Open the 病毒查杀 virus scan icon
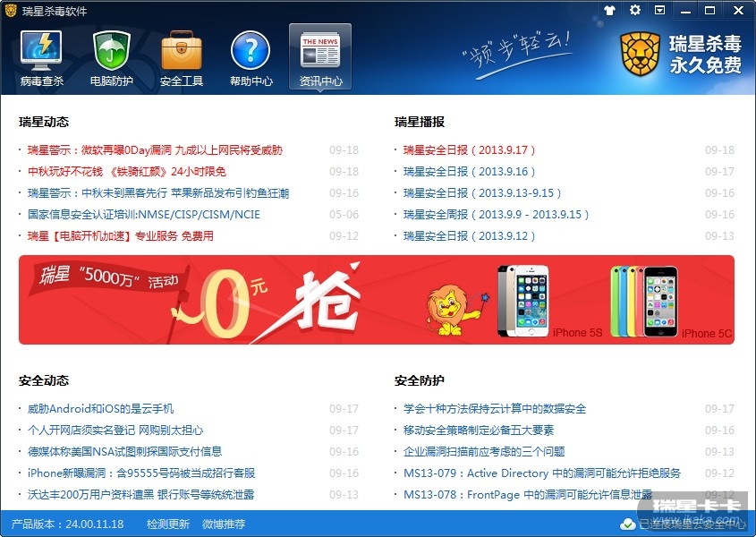The width and height of the screenshot is (756, 537). pyautogui.click(x=41, y=58)
